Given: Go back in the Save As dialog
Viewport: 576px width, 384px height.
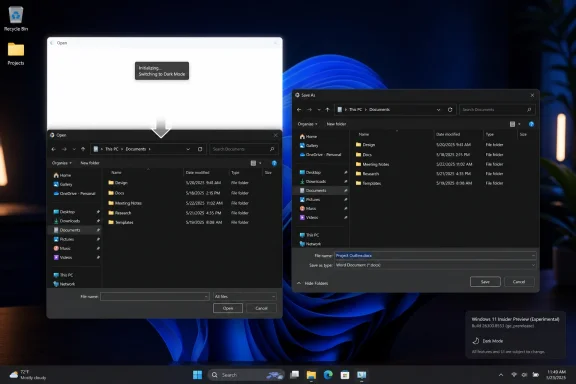Looking at the screenshot, I should (x=299, y=110).
